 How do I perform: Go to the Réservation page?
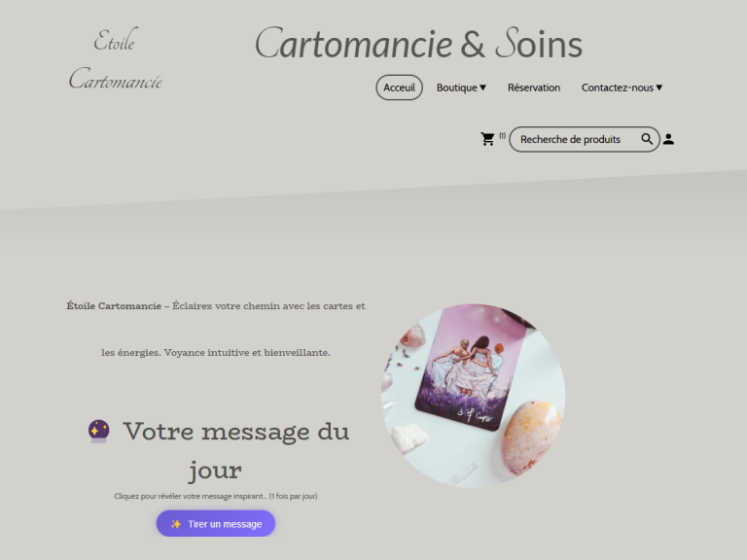tap(534, 87)
